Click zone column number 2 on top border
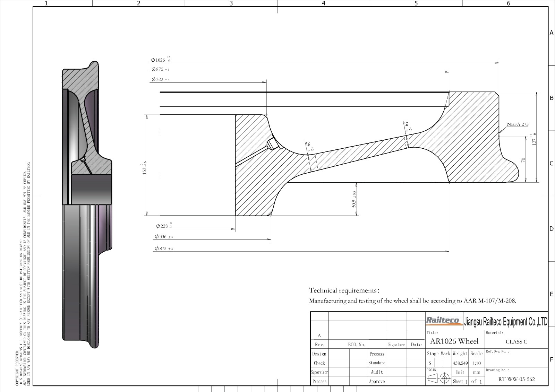The image size is (555, 392). point(138,3)
